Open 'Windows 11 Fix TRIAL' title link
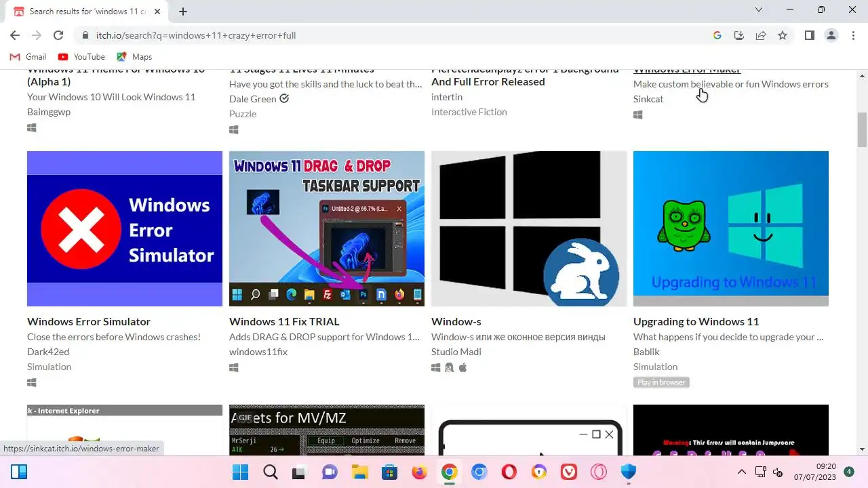 pos(284,321)
